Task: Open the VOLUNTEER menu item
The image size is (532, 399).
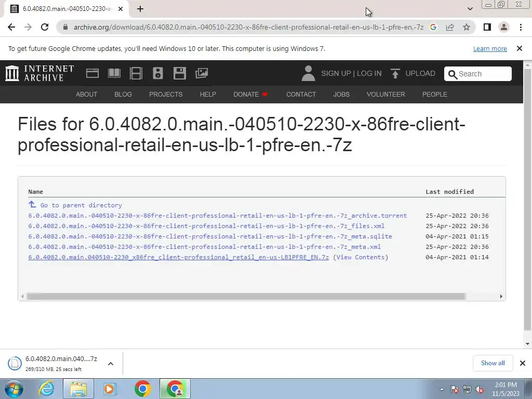Action: pyautogui.click(x=386, y=95)
